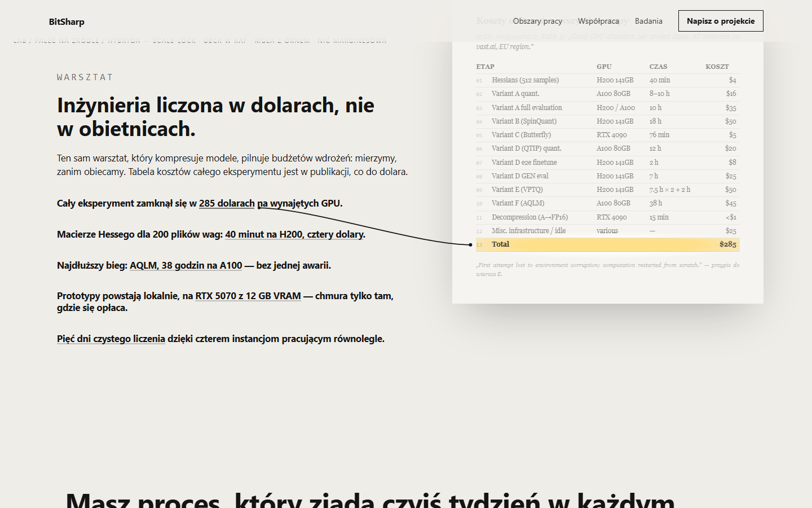Click '$5' cost in Variant C row
The image size is (812, 508).
732,135
